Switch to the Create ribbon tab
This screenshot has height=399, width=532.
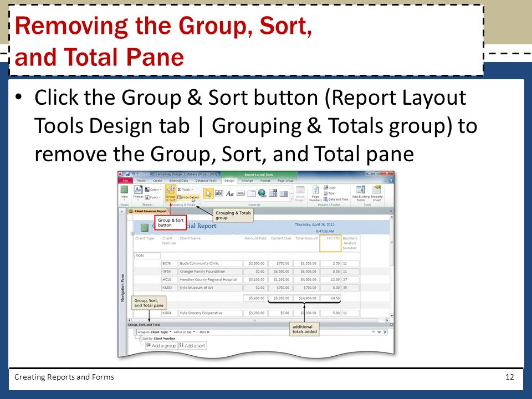coord(157,181)
